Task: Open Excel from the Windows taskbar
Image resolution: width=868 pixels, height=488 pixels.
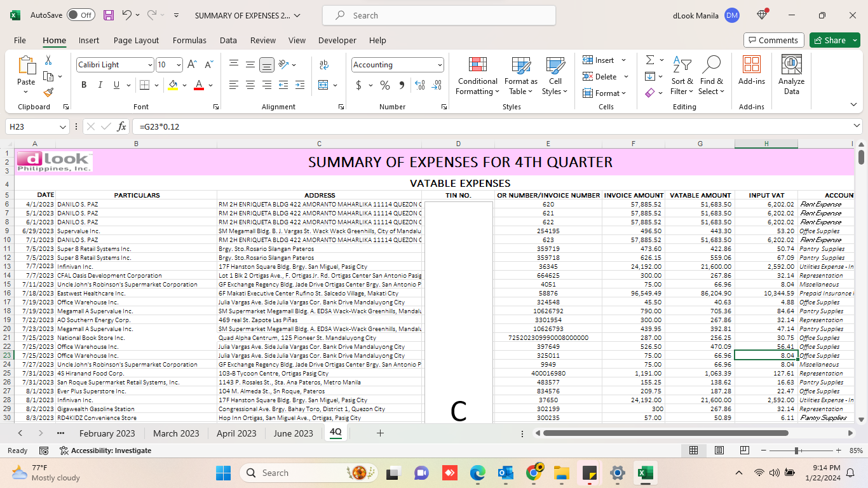Action: (645, 473)
